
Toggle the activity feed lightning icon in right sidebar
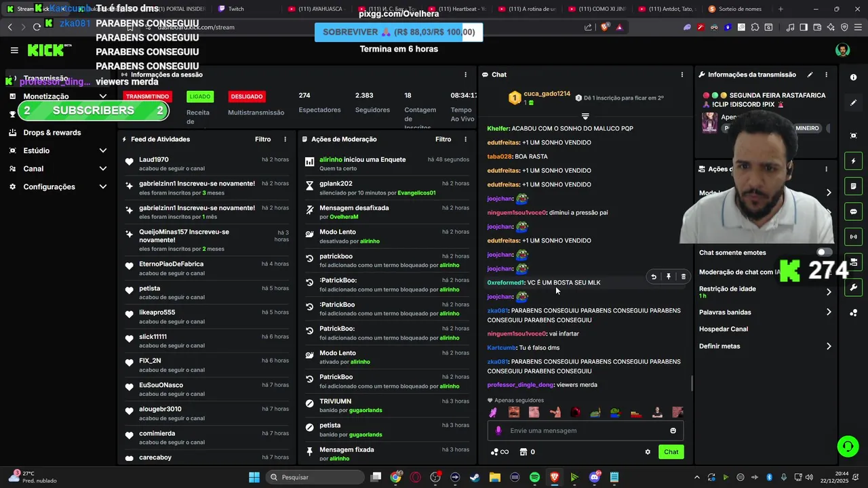coord(853,161)
